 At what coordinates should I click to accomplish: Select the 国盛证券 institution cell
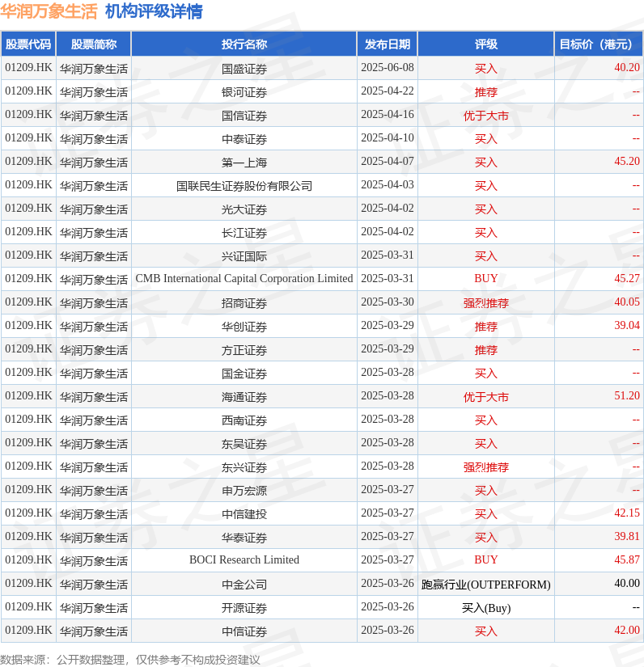pyautogui.click(x=244, y=69)
